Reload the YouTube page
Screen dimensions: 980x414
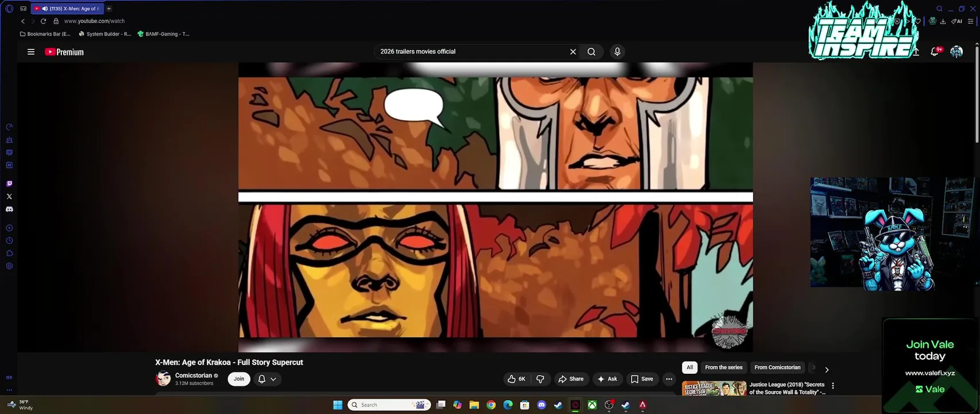click(x=43, y=21)
